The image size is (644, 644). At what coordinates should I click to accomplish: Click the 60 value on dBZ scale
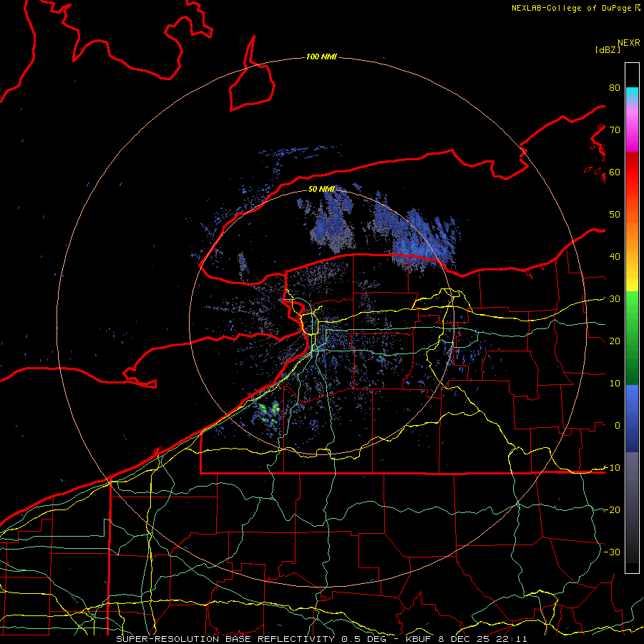coord(615,172)
